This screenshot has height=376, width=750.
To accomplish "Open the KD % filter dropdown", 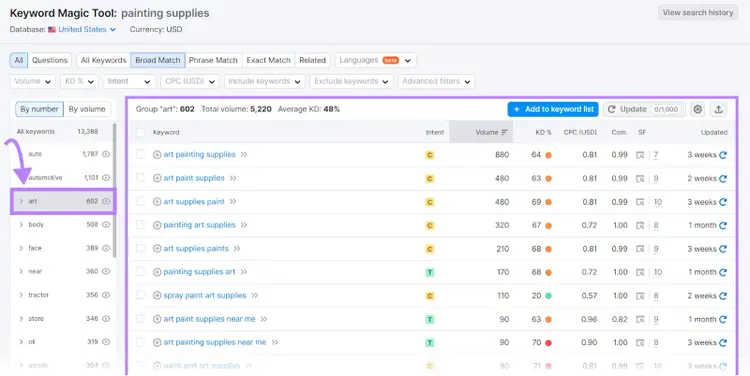I will point(79,81).
